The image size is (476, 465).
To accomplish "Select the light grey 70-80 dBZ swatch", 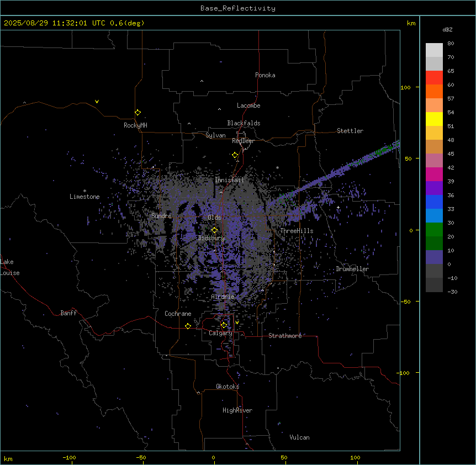I will click(434, 50).
